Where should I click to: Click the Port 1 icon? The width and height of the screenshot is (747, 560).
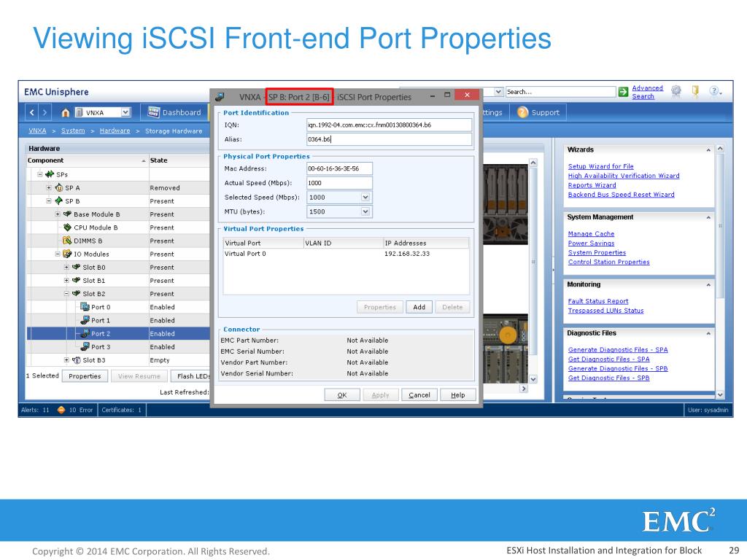(x=85, y=320)
